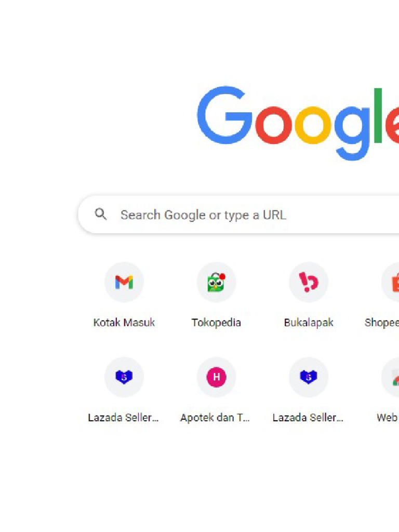Viewport: 399px width, 532px height.
Task: Focus the 'Search Google or type a URL' box
Action: (234, 215)
